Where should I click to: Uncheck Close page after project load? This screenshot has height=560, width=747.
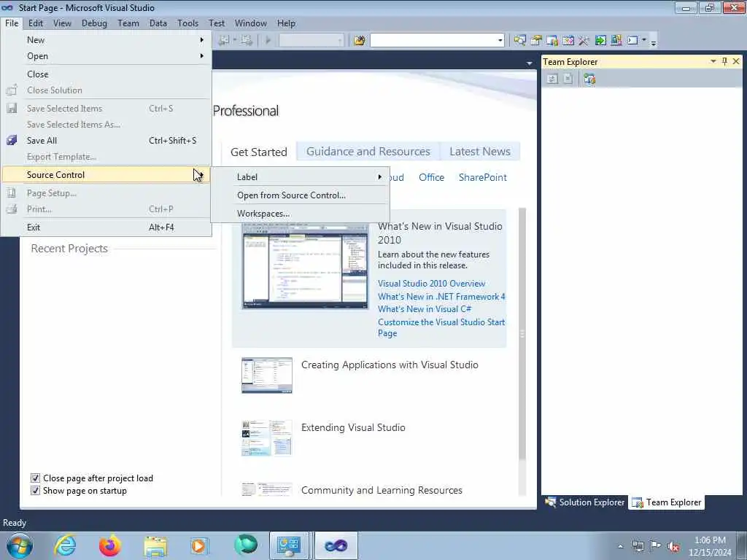tap(35, 478)
